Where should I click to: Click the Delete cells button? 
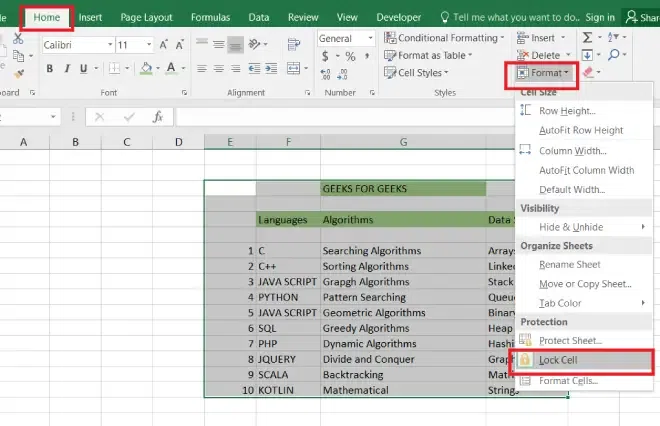(538, 55)
